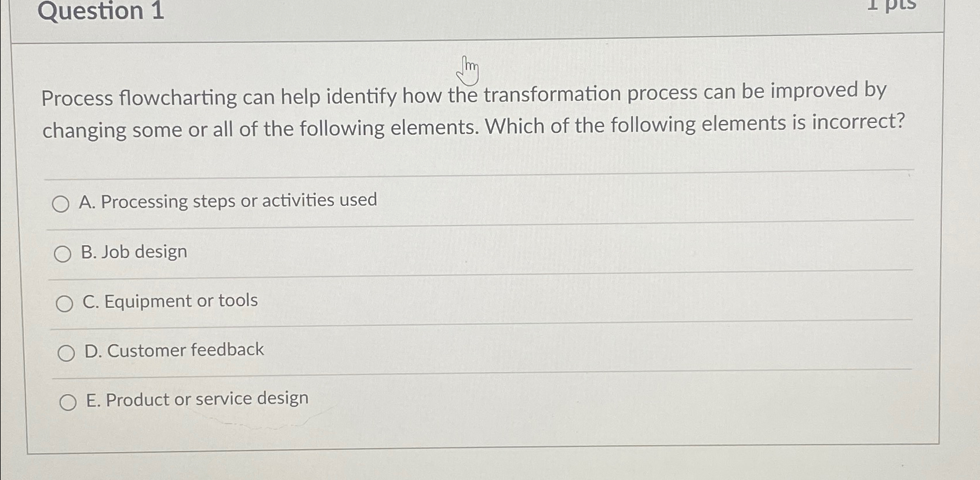Click the answer text Job design
Image resolution: width=980 pixels, height=480 pixels.
[134, 252]
